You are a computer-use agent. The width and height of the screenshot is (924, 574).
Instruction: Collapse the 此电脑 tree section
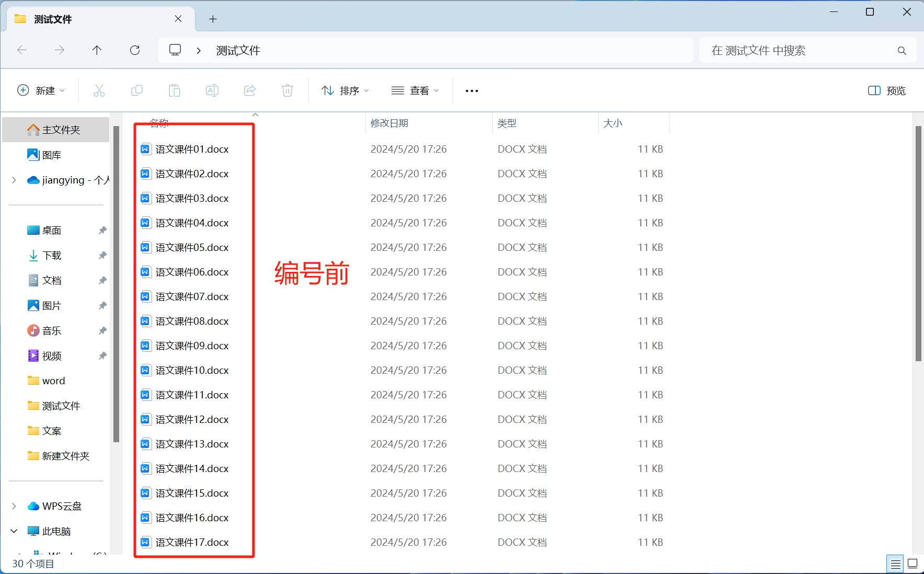pyautogui.click(x=13, y=531)
